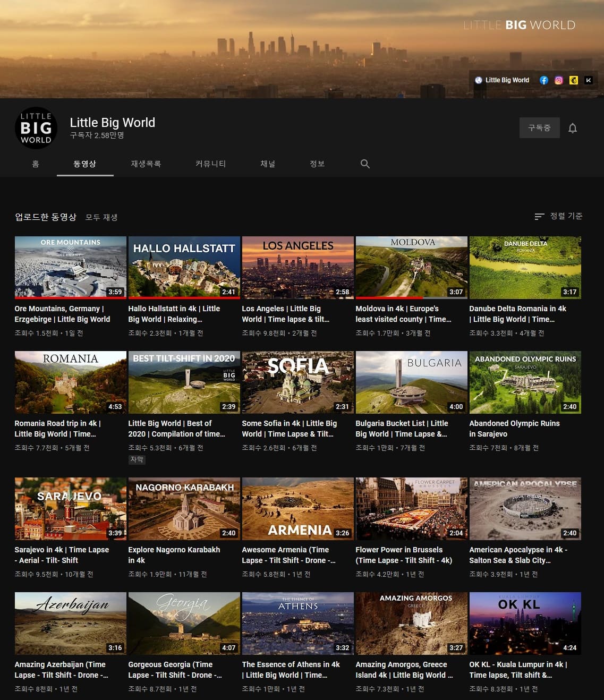Click the K icon in banner links
Image resolution: width=604 pixels, height=700 pixels.
(x=588, y=80)
